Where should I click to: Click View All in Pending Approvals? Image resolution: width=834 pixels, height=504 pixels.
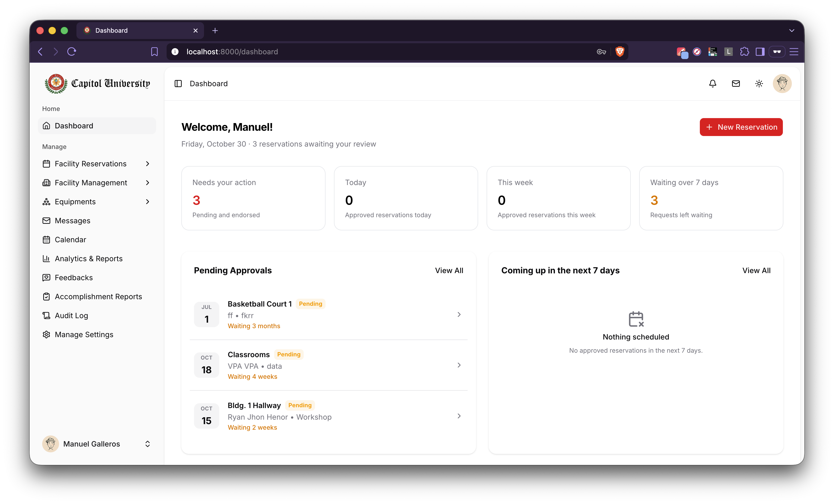coord(449,270)
